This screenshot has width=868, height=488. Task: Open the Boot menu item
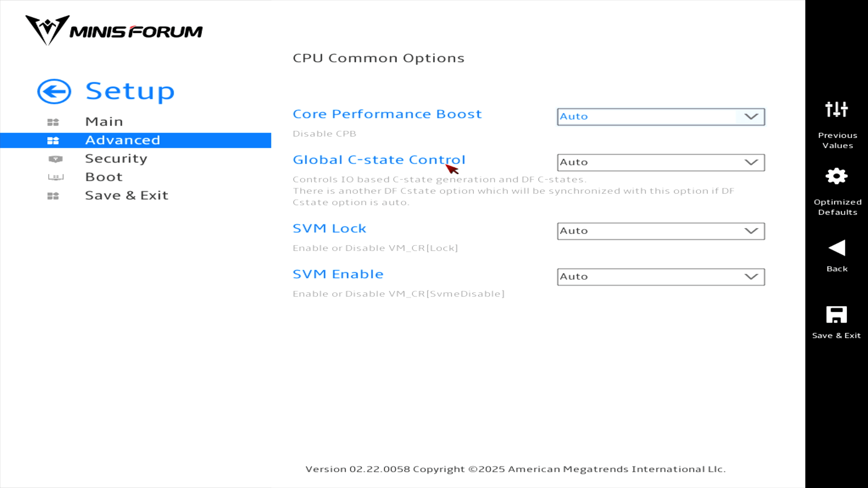104,177
